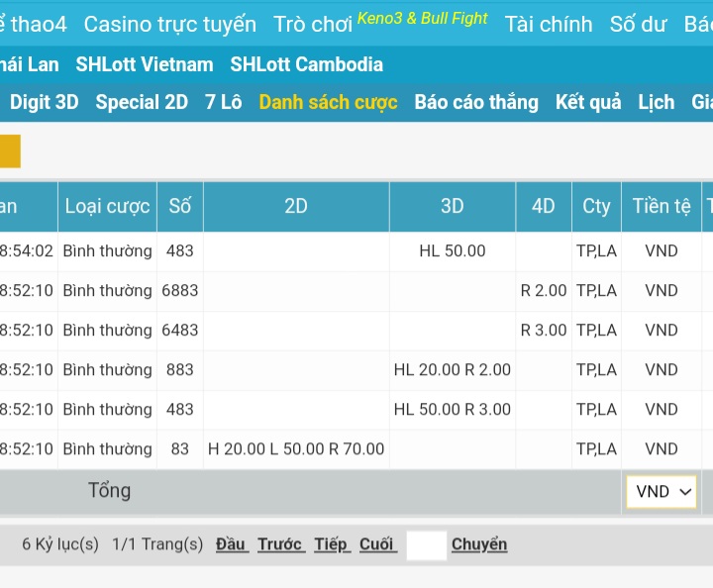The width and height of the screenshot is (713, 588).
Task: Open the Lịch schedule tab
Action: coord(657,102)
